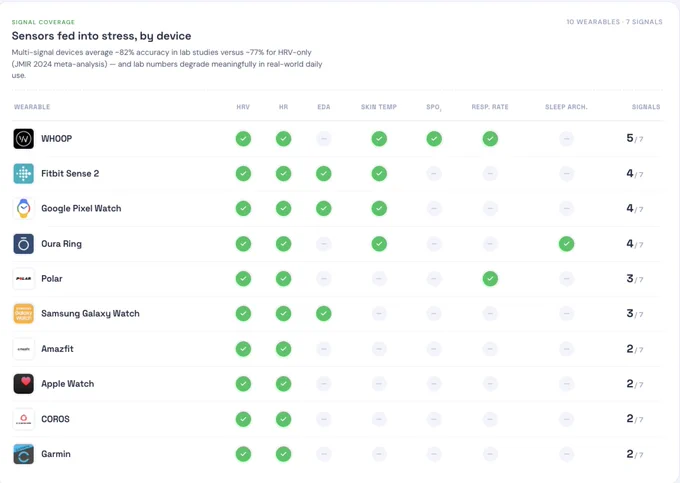The width and height of the screenshot is (680, 483).
Task: Click Apple Watch's HRV green checkmark
Action: tap(243, 384)
